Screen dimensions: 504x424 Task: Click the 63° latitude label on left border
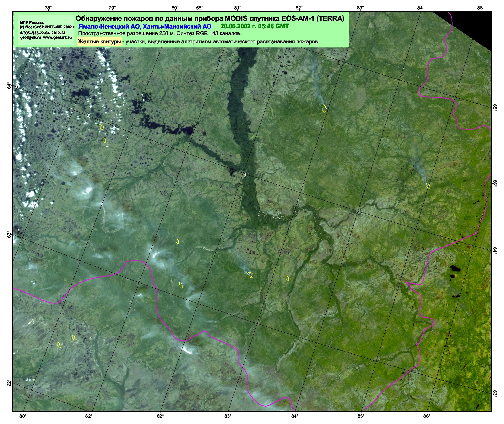[x=9, y=235]
